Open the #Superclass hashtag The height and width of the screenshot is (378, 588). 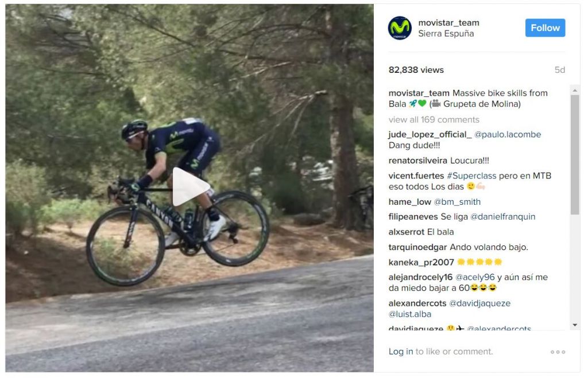[471, 176]
